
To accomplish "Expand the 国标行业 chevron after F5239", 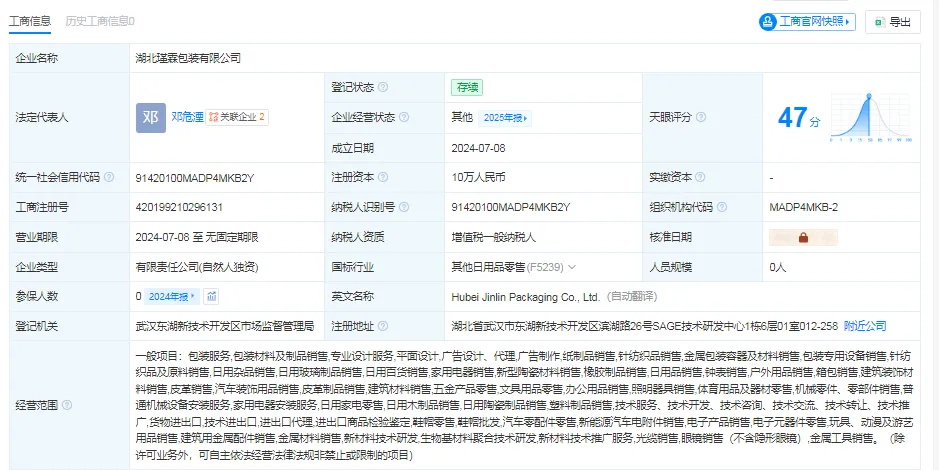I will 572,267.
